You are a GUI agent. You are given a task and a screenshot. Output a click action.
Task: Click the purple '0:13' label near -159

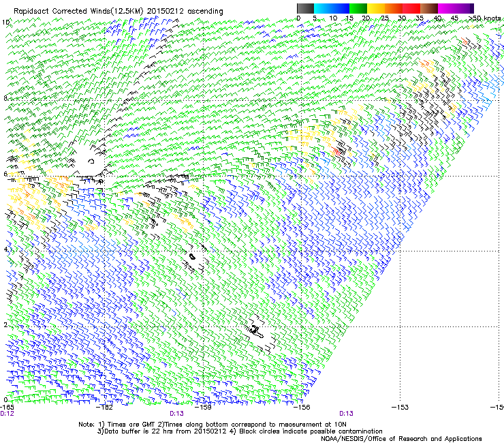pos(176,414)
